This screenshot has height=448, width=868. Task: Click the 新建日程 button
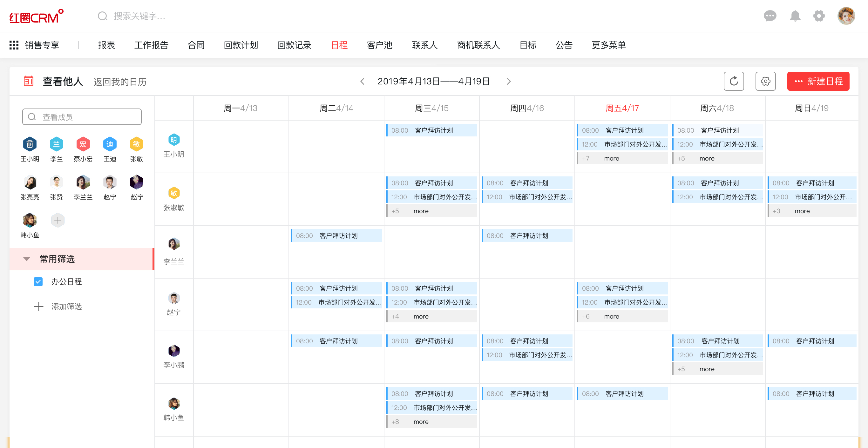[x=818, y=81]
